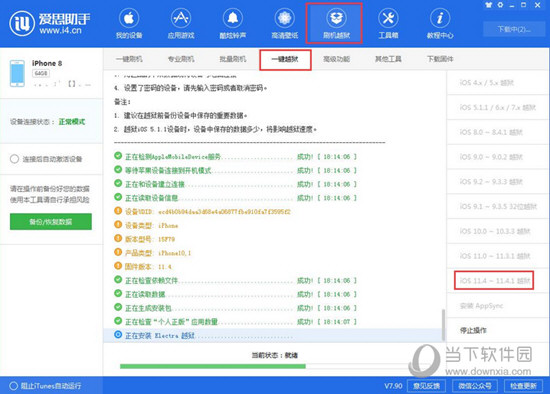The width and height of the screenshot is (550, 394).
Task: Click the blue spinner icon beside 正在安装 Electra 越狱
Action: pos(118,335)
